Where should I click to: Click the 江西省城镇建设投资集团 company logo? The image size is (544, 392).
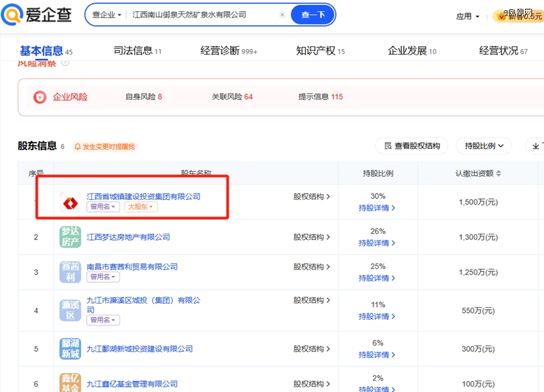point(70,202)
